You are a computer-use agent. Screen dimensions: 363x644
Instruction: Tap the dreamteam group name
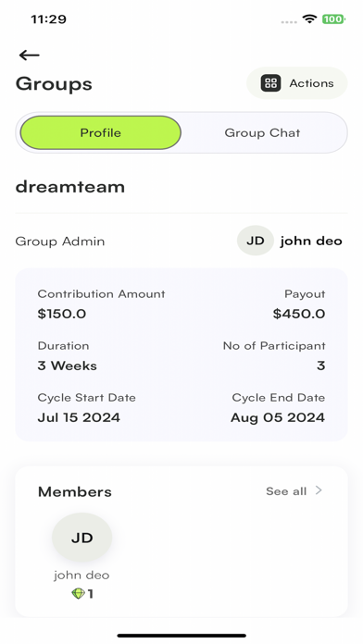70,187
